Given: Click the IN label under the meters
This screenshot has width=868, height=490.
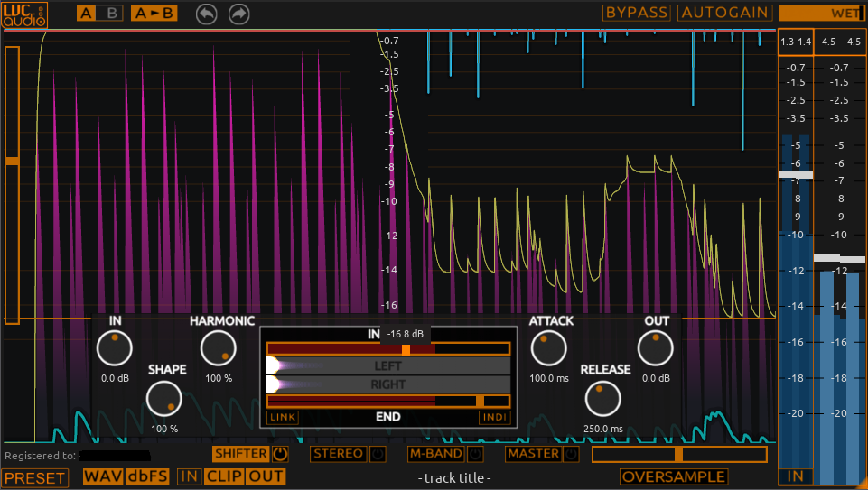Looking at the screenshot, I should click(x=796, y=476).
